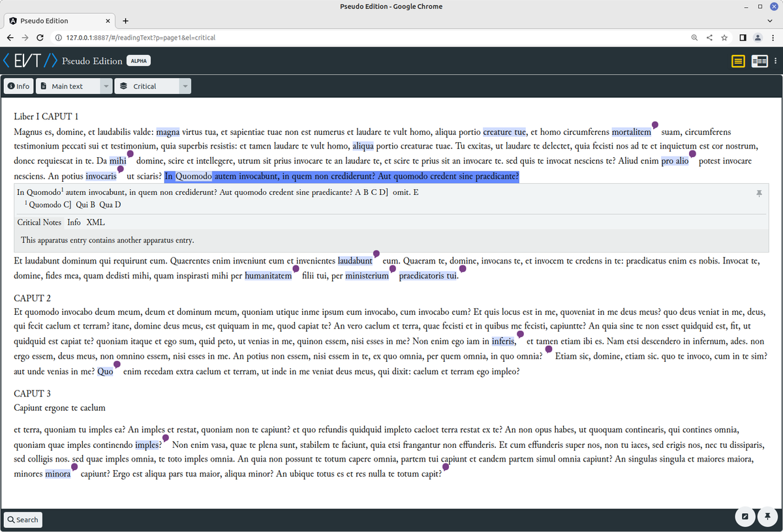Toggle apparatus for reading 'mihi'
783x532 pixels.
tap(118, 161)
